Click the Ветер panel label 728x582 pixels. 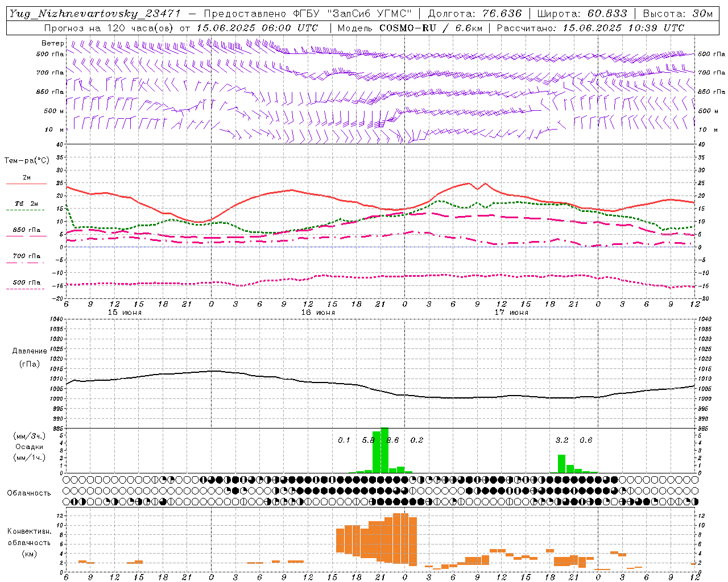pos(53,43)
